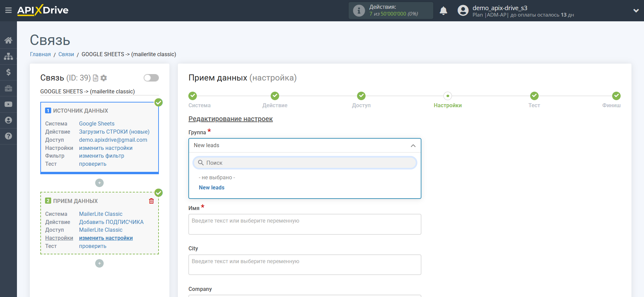
Task: Delete the data receiving block
Action: coord(151,201)
